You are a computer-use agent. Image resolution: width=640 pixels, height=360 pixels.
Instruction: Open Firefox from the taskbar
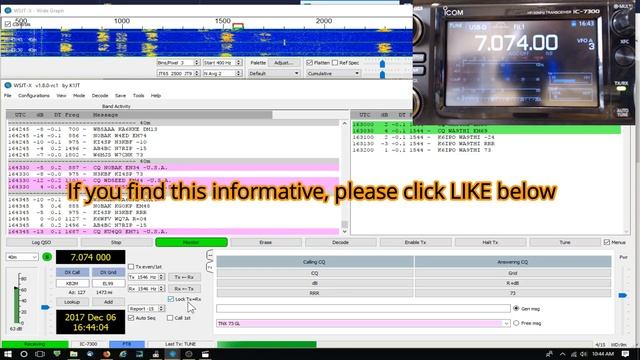tap(107, 354)
